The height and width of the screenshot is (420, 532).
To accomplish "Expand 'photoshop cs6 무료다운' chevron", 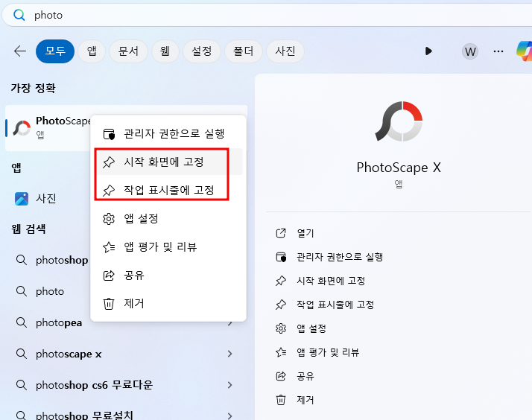I will 230,385.
